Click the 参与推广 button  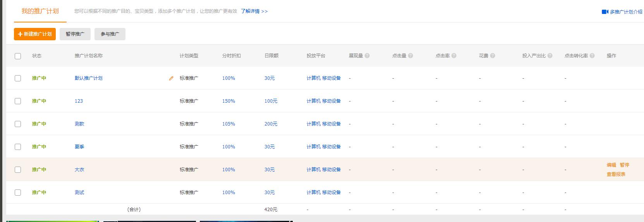(x=110, y=34)
